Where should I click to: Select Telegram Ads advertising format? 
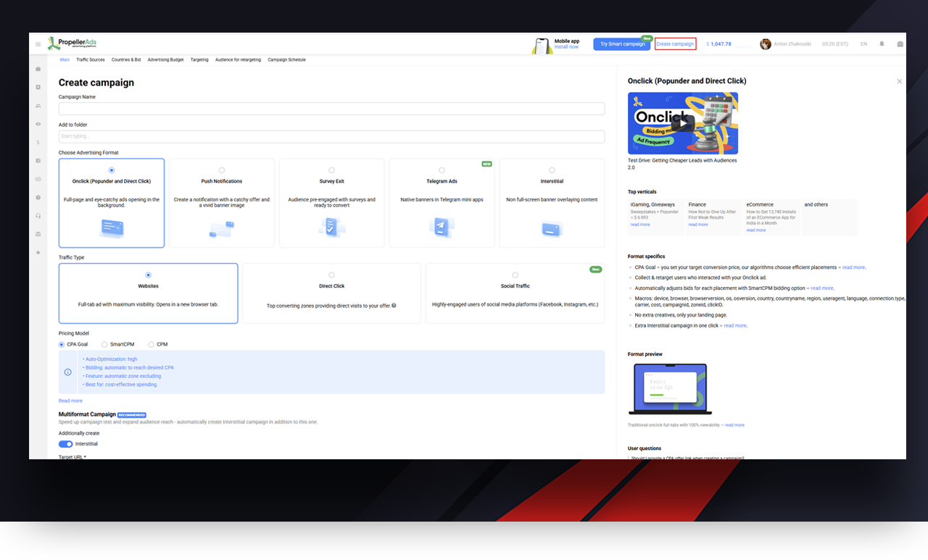pos(442,204)
